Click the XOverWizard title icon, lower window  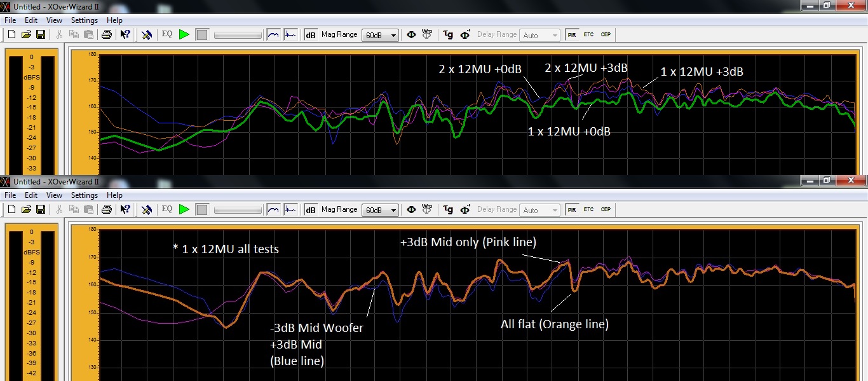click(6, 181)
